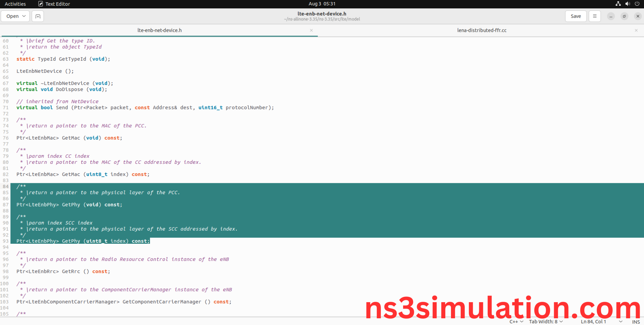644x325 pixels.
Task: Open the C++ language selector dropdown
Action: (x=516, y=322)
